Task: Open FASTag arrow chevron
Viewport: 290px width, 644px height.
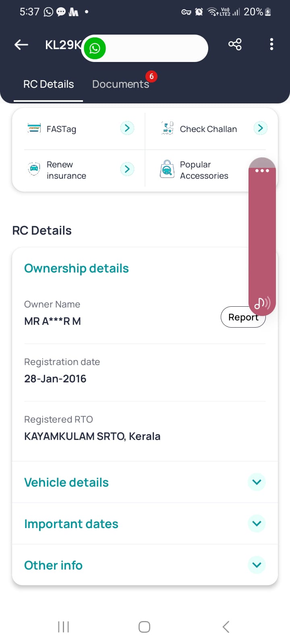Action: pyautogui.click(x=127, y=128)
